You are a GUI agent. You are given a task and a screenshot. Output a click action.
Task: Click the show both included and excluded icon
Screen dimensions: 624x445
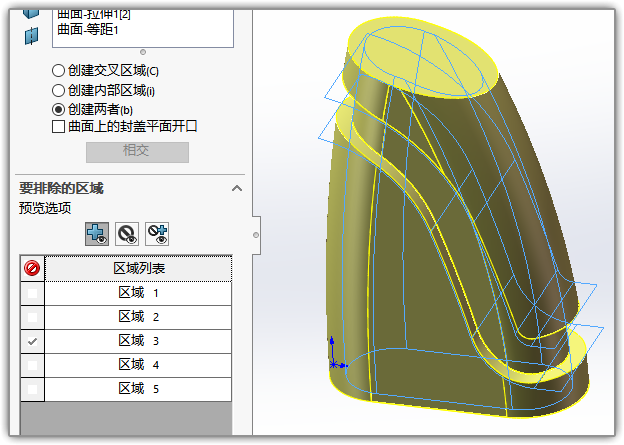[x=157, y=234]
